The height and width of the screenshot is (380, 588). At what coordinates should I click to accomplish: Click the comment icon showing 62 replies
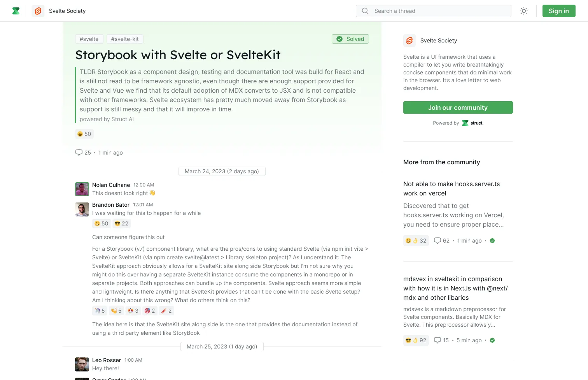click(437, 241)
